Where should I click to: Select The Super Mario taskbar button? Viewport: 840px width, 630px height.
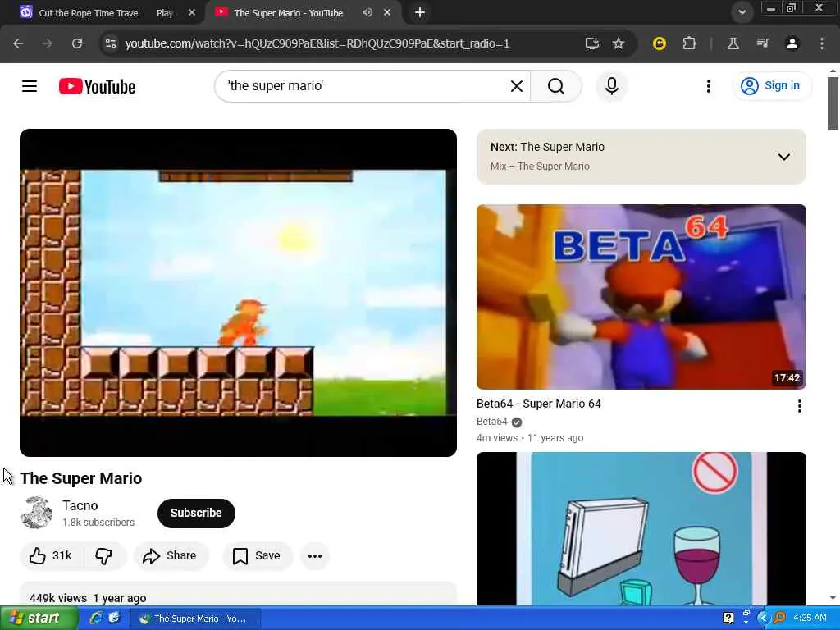(x=196, y=619)
